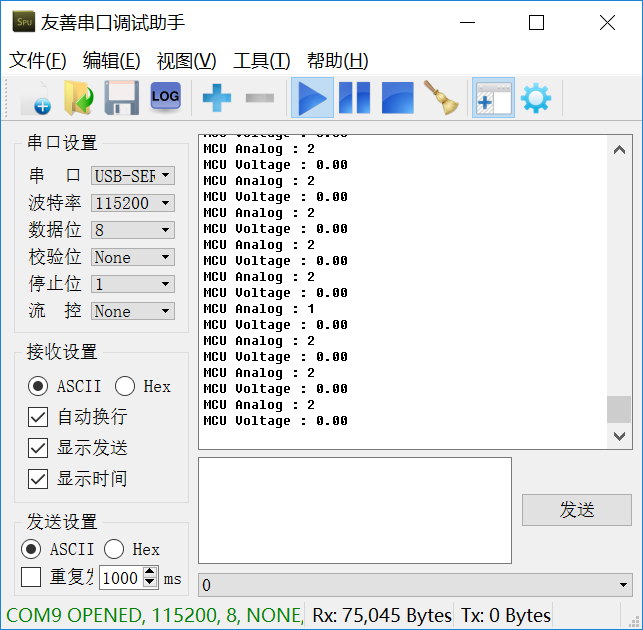Viewport: 643px width, 630px height.
Task: Click the resize grip in status bar
Action: click(634, 621)
